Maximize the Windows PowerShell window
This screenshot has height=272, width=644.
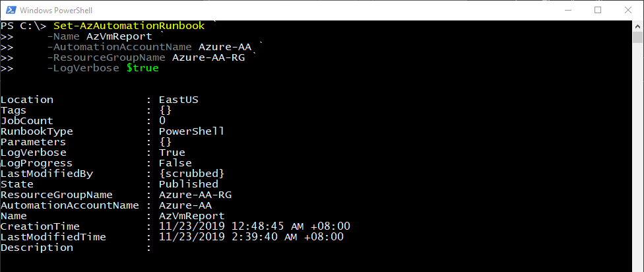point(598,10)
